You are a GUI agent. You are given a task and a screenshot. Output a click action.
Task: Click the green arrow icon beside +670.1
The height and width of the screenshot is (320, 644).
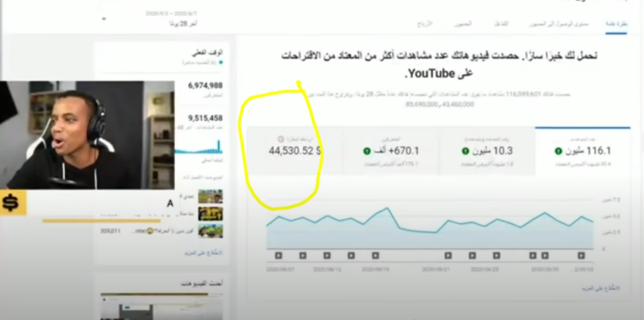pos(367,151)
